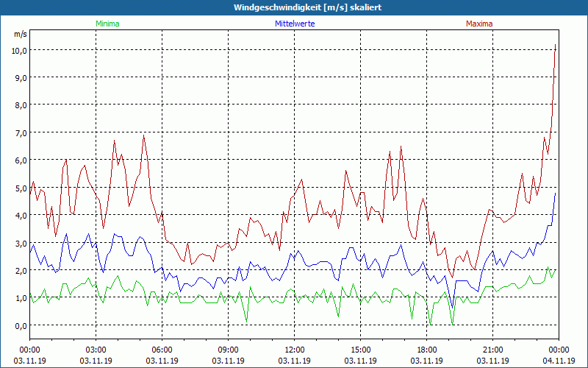588x368 pixels.
Task: Click the 6,0 y-axis value
Action: pos(21,160)
